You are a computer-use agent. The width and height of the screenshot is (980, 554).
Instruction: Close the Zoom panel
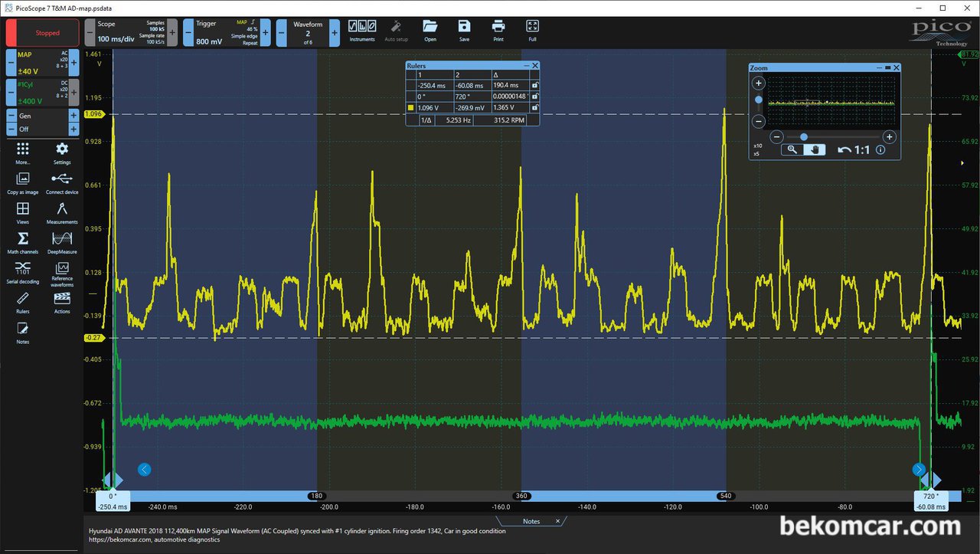[897, 67]
